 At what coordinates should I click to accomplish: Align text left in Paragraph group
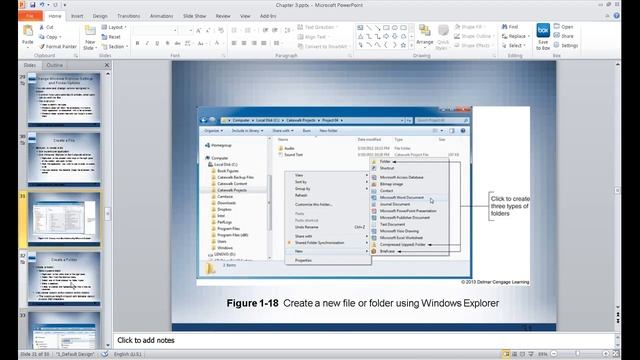[234, 43]
